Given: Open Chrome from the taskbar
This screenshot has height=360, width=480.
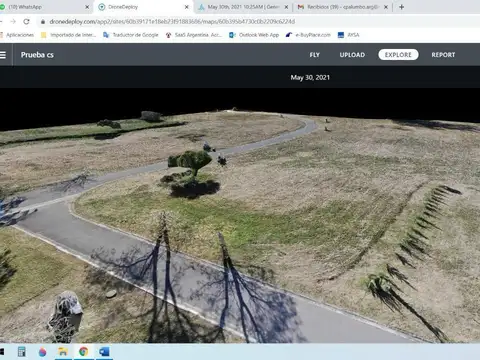Looking at the screenshot, I should pos(84,352).
